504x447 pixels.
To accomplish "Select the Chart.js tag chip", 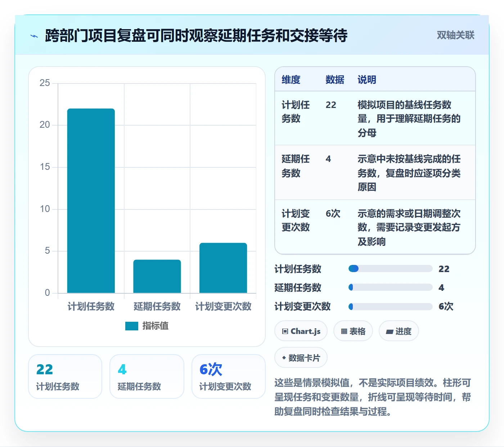I will point(301,331).
